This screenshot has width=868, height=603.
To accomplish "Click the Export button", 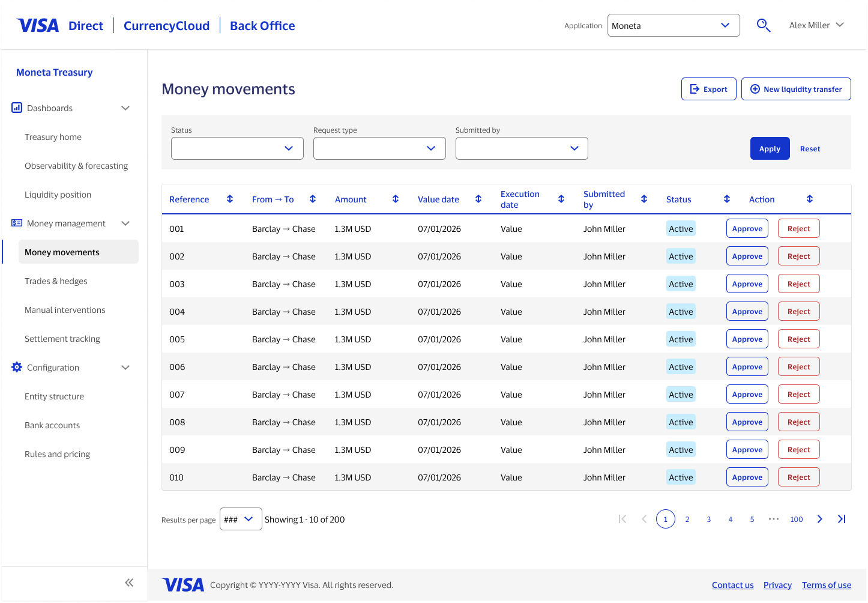I will [709, 89].
